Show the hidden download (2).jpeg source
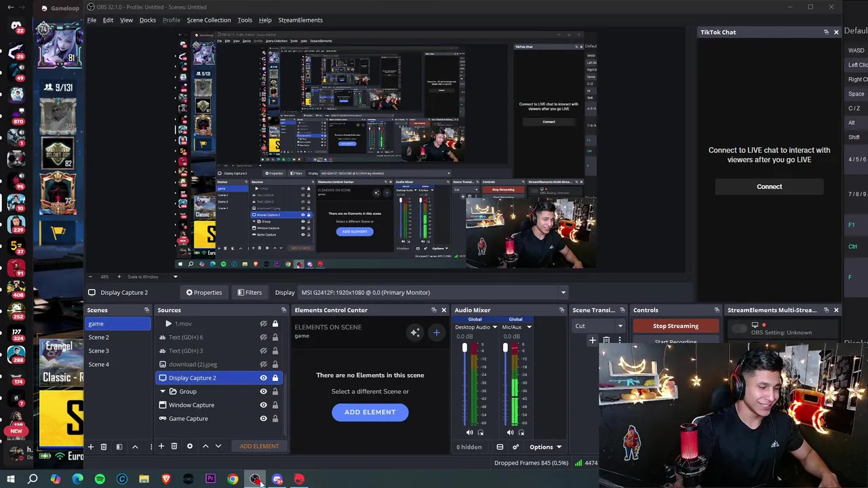This screenshot has height=488, width=868. (x=263, y=364)
